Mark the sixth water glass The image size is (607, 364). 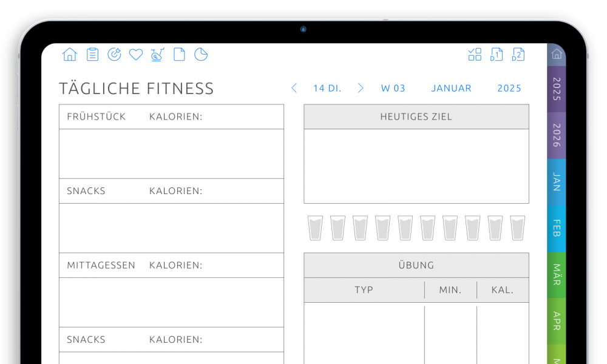click(428, 228)
